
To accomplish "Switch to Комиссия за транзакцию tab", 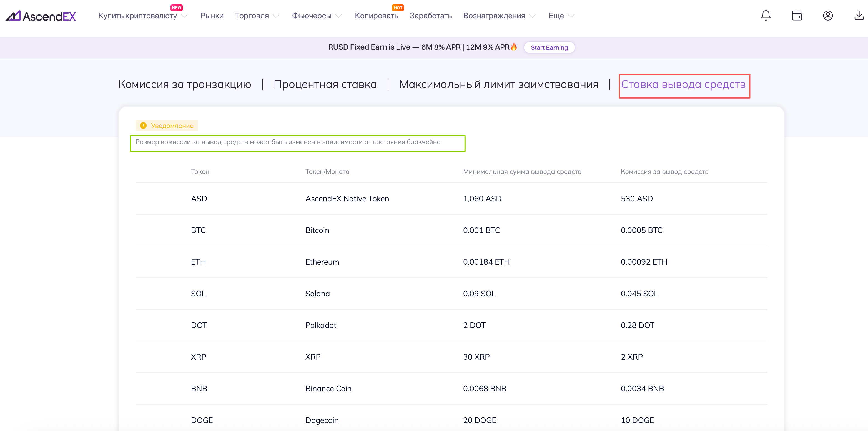I will 185,84.
